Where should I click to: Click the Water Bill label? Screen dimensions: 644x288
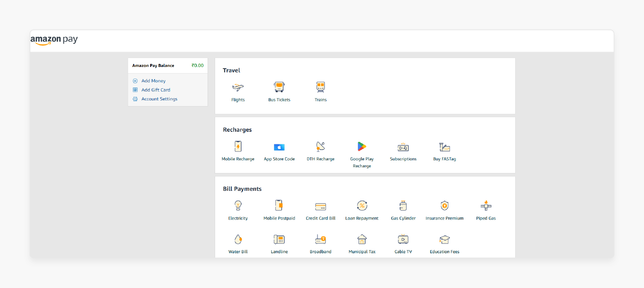(x=238, y=252)
